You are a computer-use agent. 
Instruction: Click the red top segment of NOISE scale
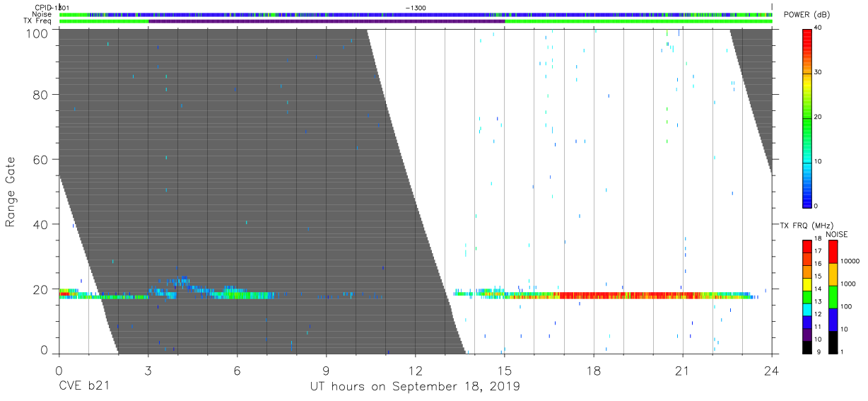pyautogui.click(x=833, y=252)
